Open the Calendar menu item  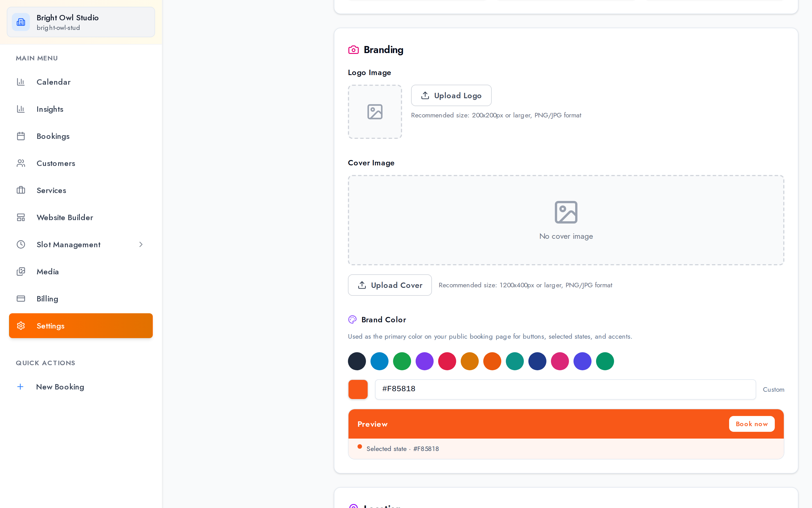coord(81,82)
